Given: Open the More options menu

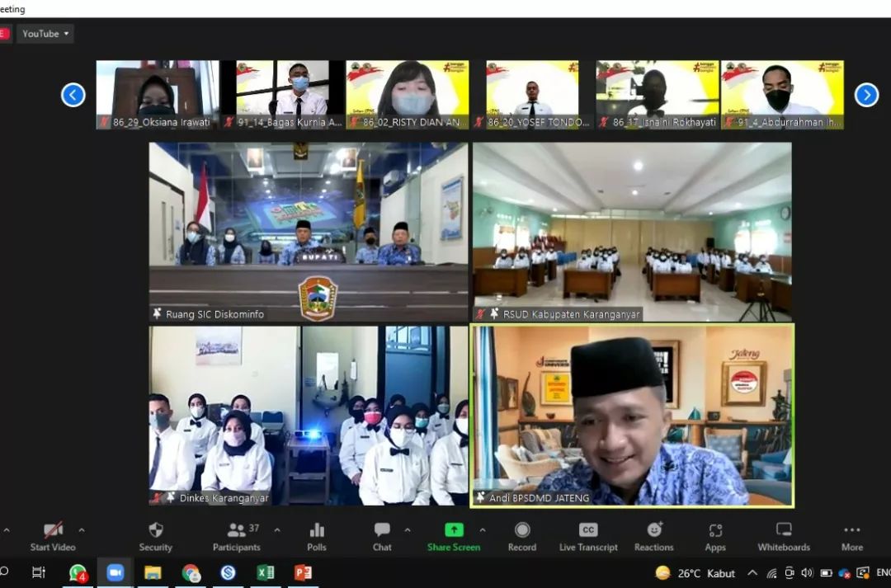Looking at the screenshot, I should click(852, 529).
